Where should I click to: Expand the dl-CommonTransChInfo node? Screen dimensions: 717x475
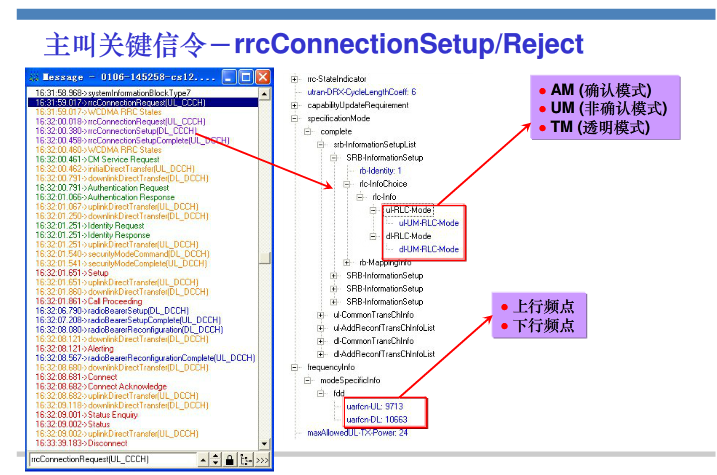point(321,341)
